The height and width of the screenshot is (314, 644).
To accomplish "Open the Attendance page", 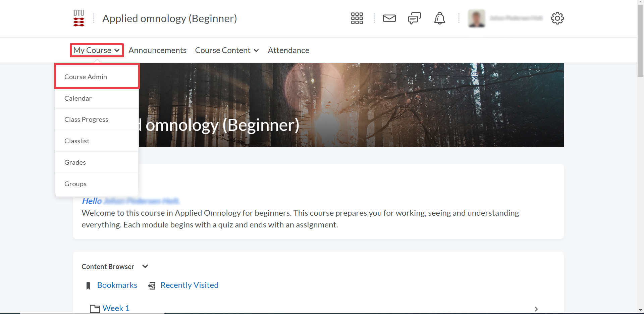I will 288,50.
